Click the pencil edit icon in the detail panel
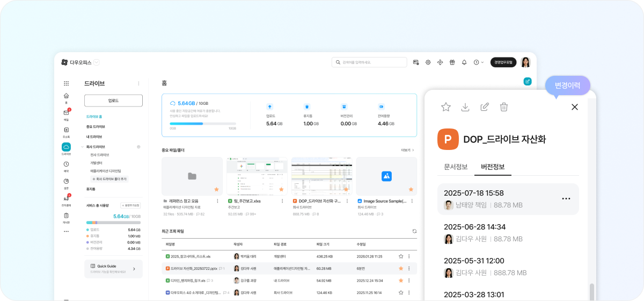Viewport: 644px width, 301px height. point(485,107)
